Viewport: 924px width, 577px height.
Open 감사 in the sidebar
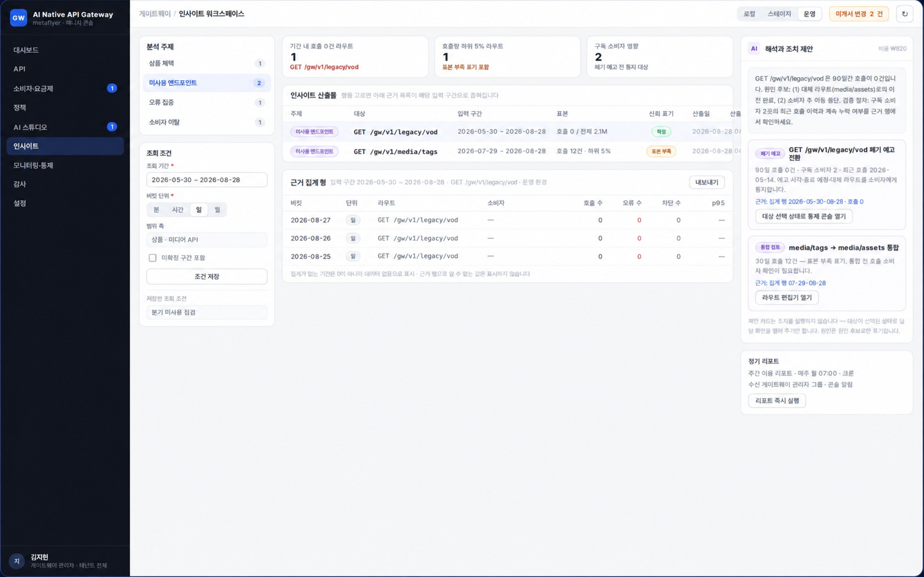[x=65, y=184]
